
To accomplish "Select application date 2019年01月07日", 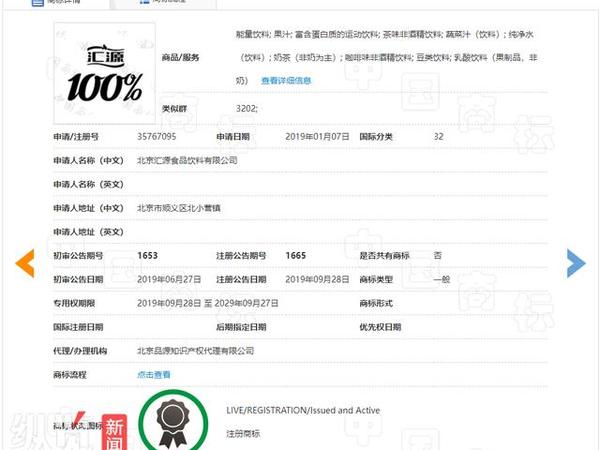I will (x=317, y=137).
